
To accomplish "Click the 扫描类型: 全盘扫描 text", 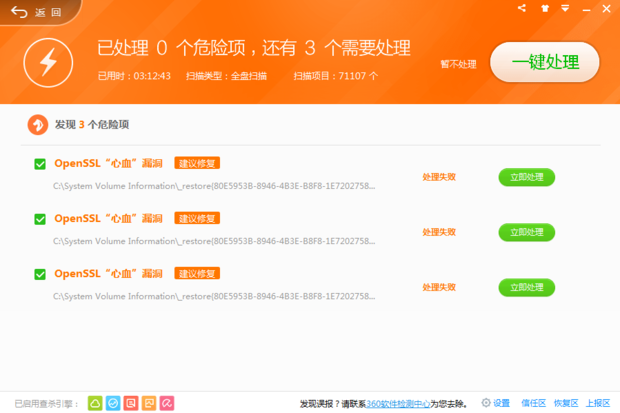I will [227, 76].
